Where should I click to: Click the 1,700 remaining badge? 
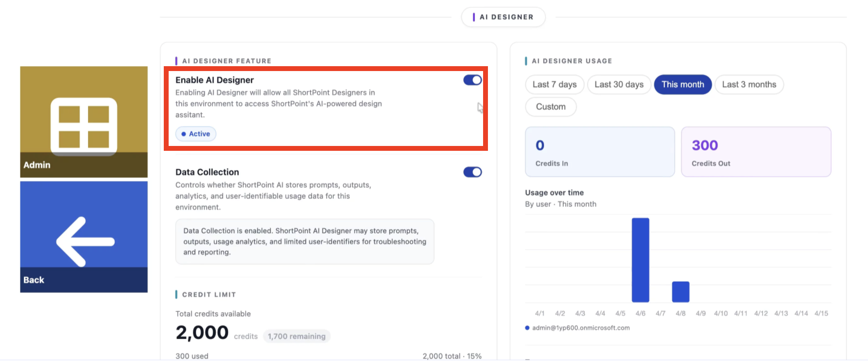click(x=296, y=336)
